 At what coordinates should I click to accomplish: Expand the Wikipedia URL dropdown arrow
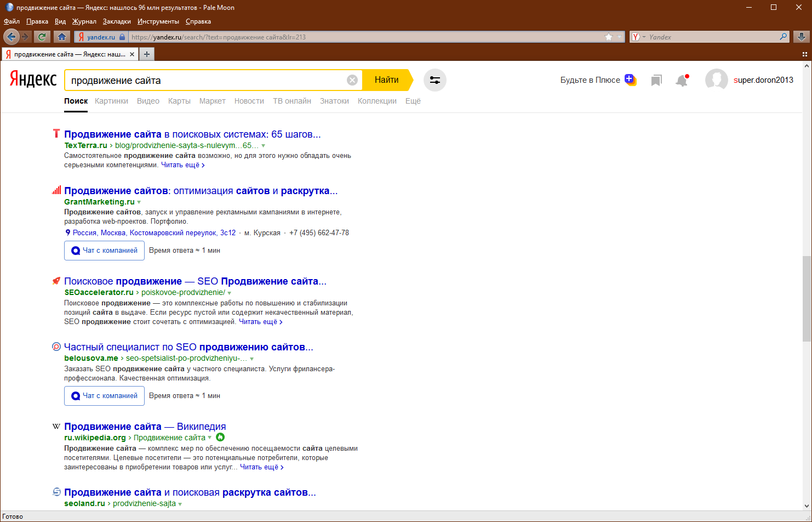pos(210,438)
